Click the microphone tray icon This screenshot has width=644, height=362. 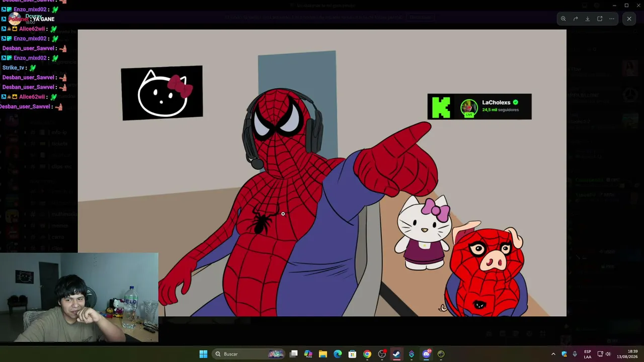575,354
